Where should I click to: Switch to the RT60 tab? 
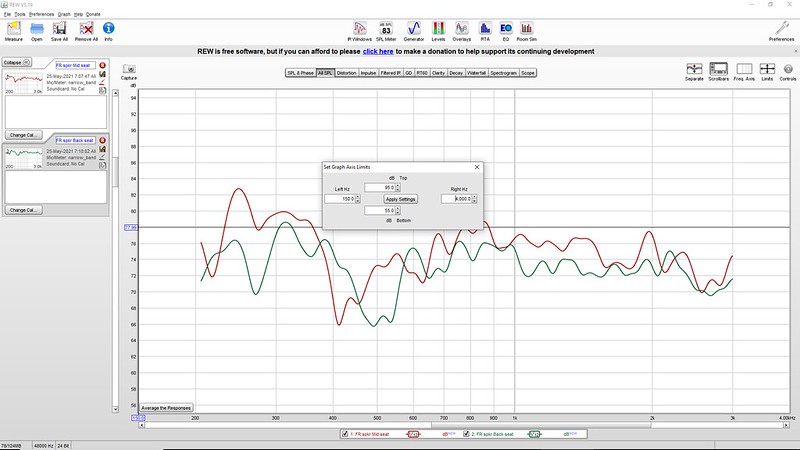click(x=422, y=73)
